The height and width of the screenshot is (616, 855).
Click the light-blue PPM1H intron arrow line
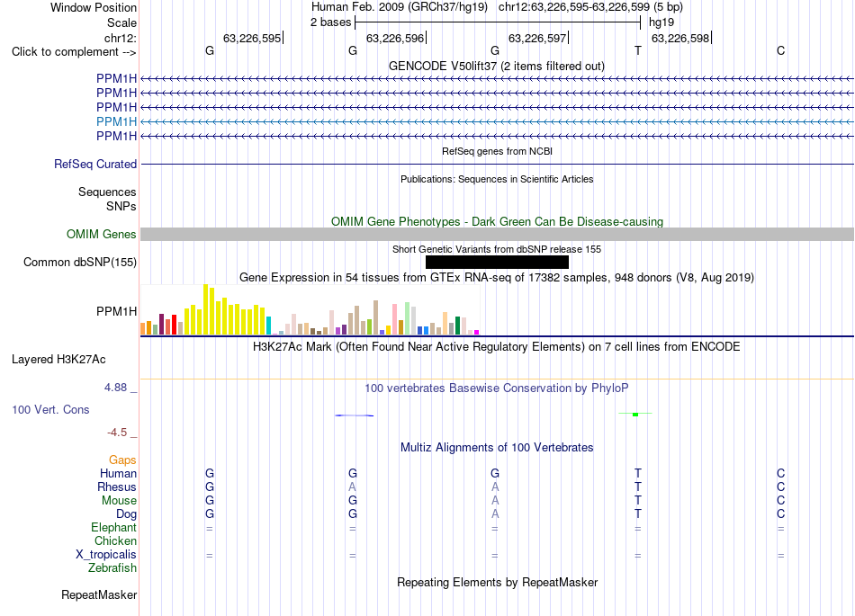click(497, 121)
